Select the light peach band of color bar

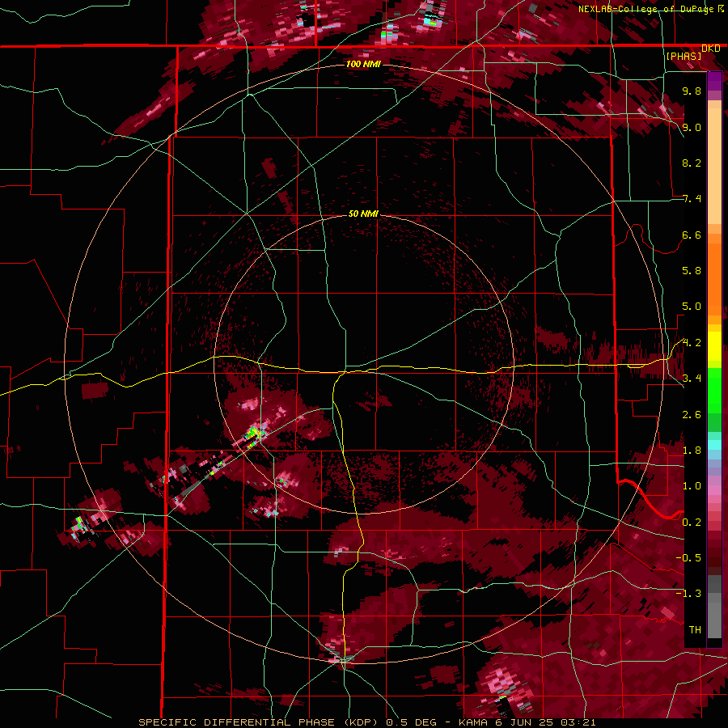[x=714, y=167]
